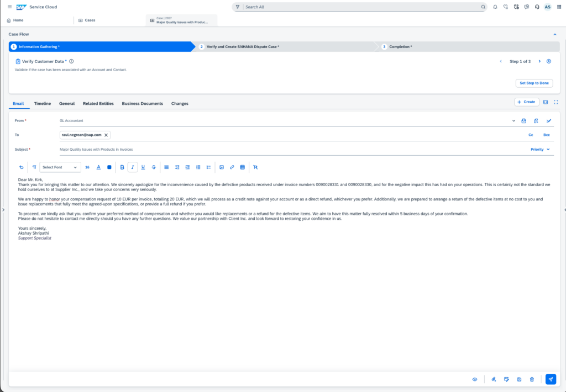Screen dimensions: 566x392
Task: Add a Cc recipient
Action: pos(531,135)
